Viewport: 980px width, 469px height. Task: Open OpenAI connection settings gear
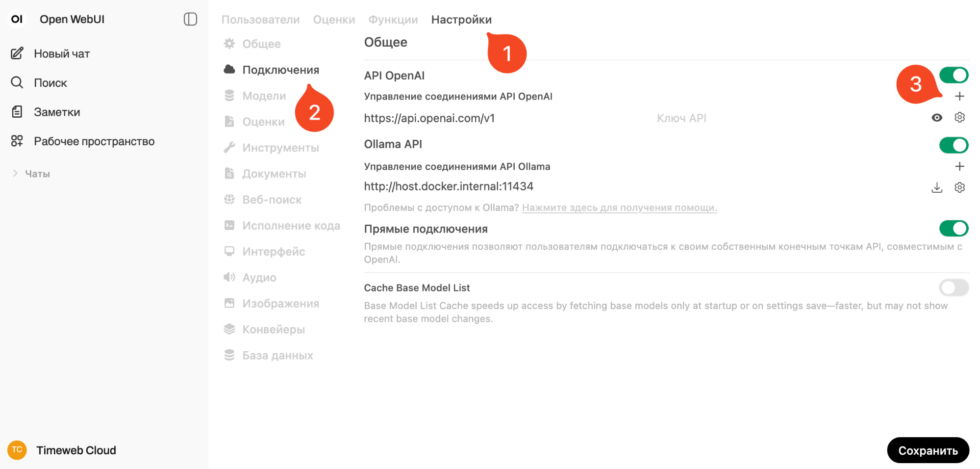tap(959, 118)
